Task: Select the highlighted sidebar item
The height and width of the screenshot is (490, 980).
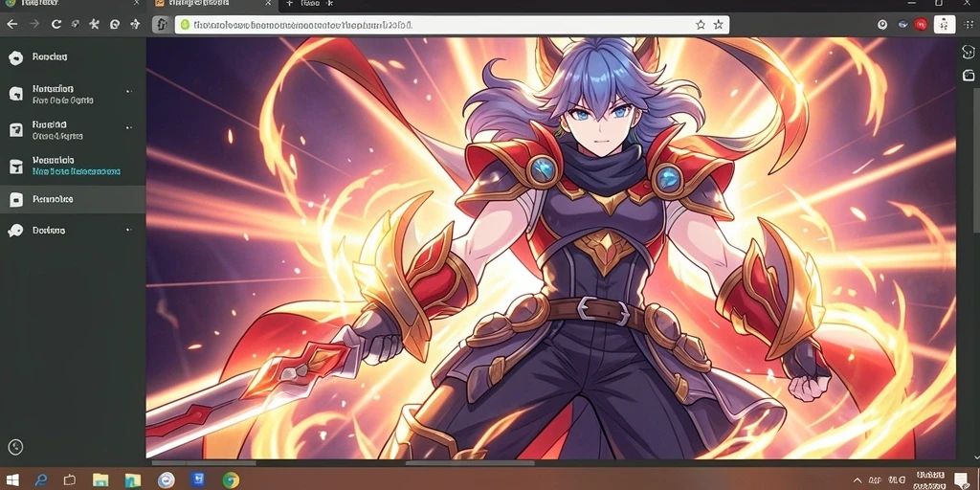Action: point(73,199)
